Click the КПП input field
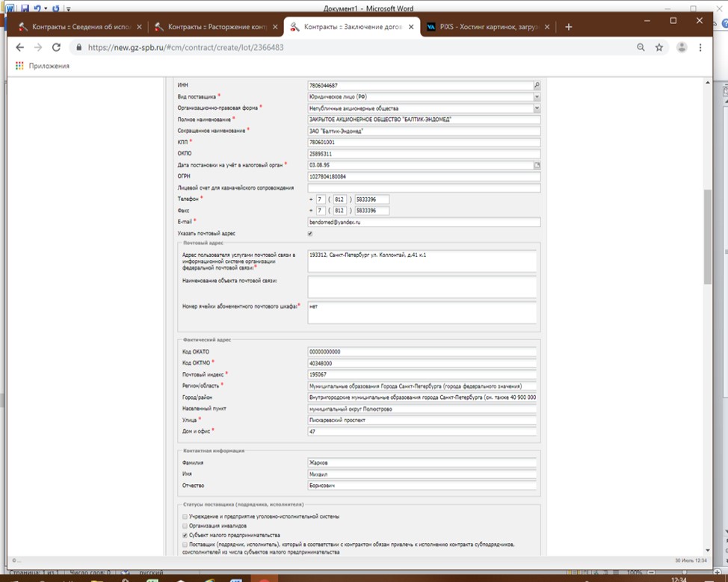 (x=424, y=142)
